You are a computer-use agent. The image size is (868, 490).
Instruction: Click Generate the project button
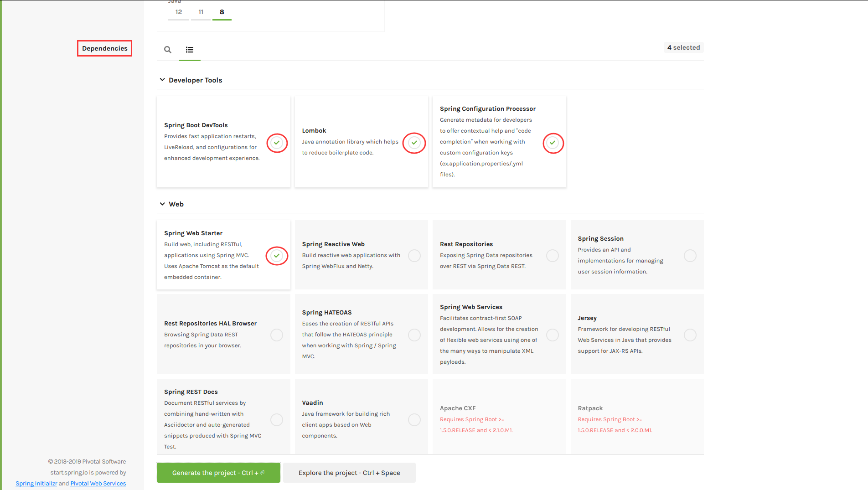coord(218,473)
